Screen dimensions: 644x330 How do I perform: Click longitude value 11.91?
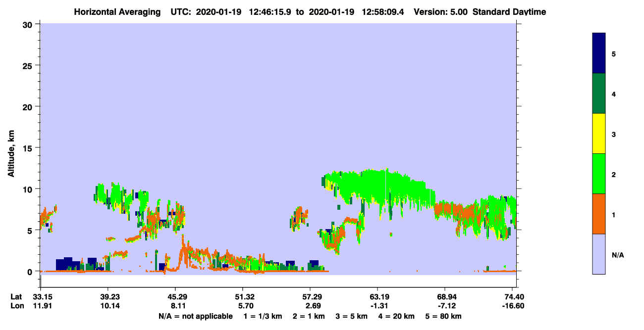[x=41, y=306]
